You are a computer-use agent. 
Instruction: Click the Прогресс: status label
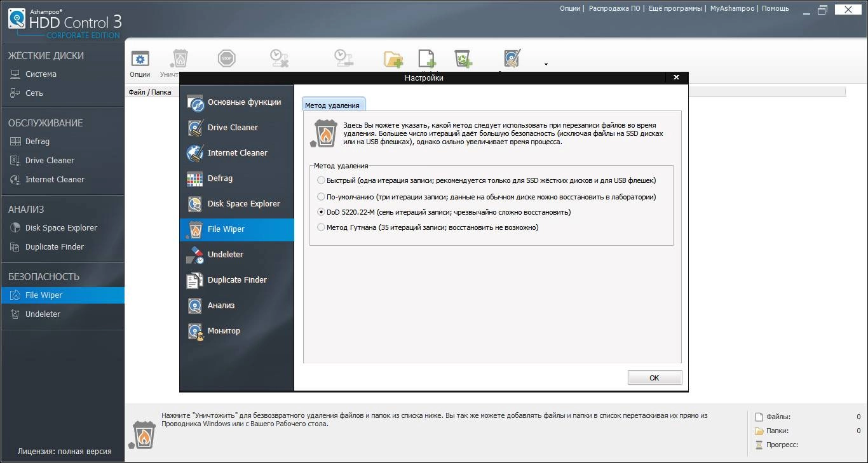click(x=782, y=445)
